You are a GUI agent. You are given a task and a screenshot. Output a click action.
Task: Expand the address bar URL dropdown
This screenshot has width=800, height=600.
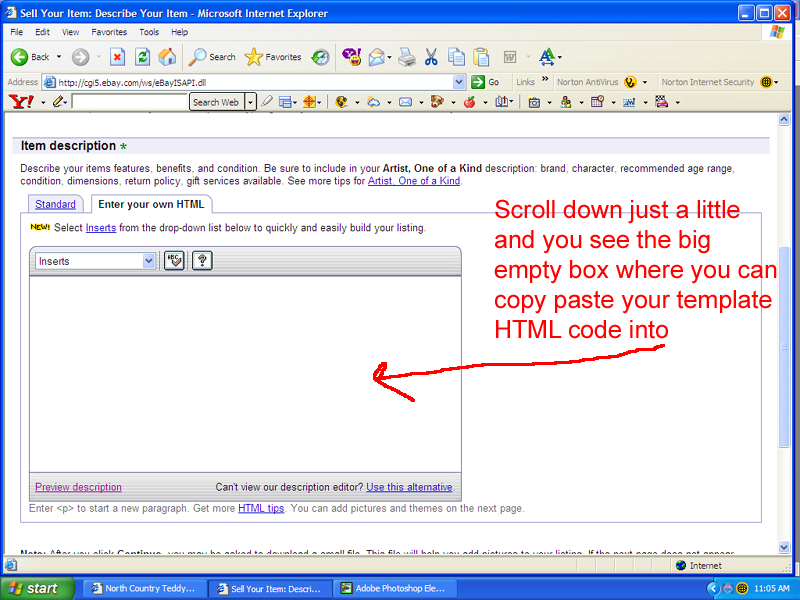pyautogui.click(x=459, y=82)
